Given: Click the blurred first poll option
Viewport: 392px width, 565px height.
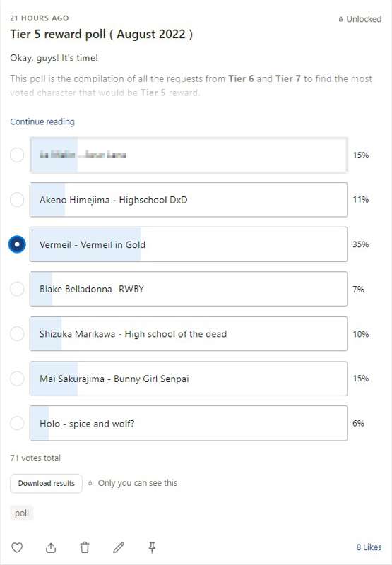Looking at the screenshot, I should click(189, 155).
